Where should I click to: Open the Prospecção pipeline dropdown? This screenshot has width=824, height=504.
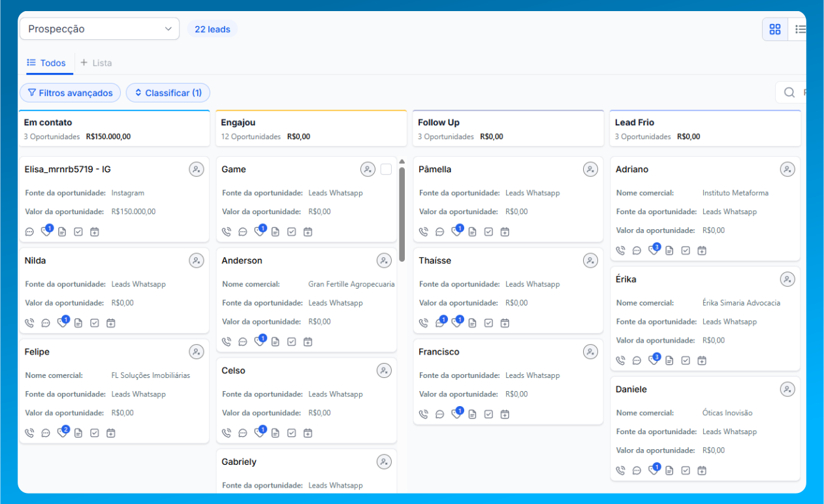pyautogui.click(x=99, y=29)
